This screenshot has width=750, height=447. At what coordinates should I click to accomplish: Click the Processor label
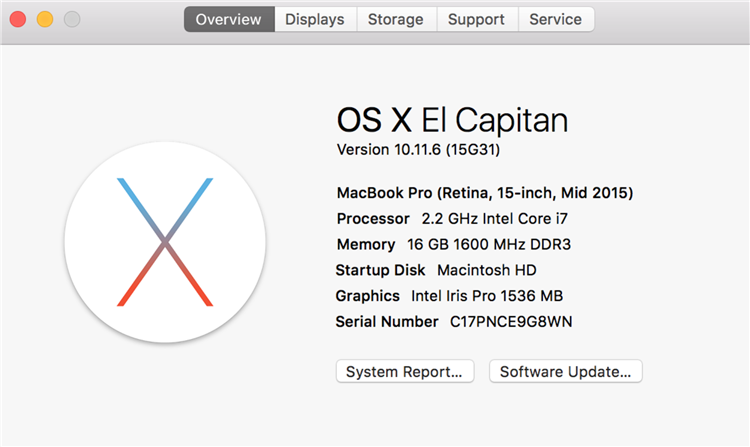tap(373, 218)
